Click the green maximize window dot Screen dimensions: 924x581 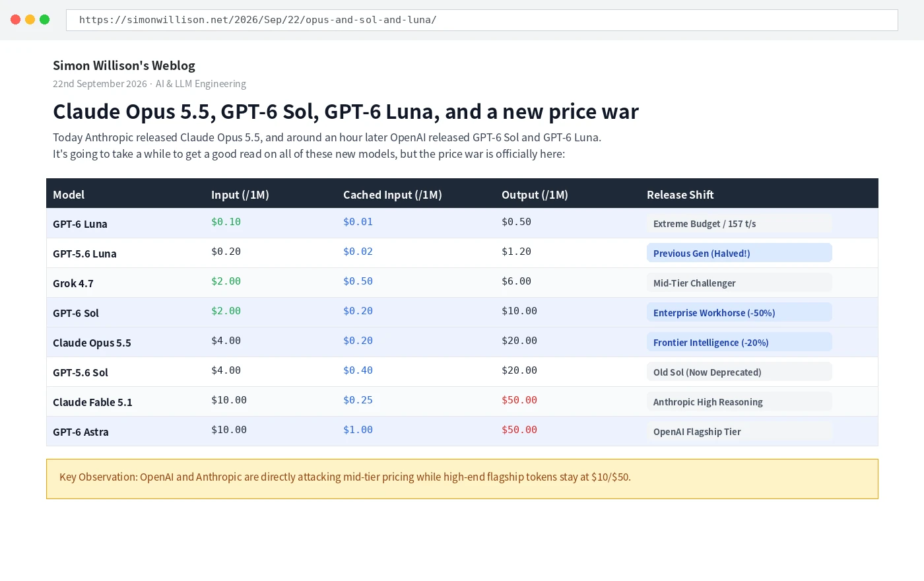[x=45, y=20]
